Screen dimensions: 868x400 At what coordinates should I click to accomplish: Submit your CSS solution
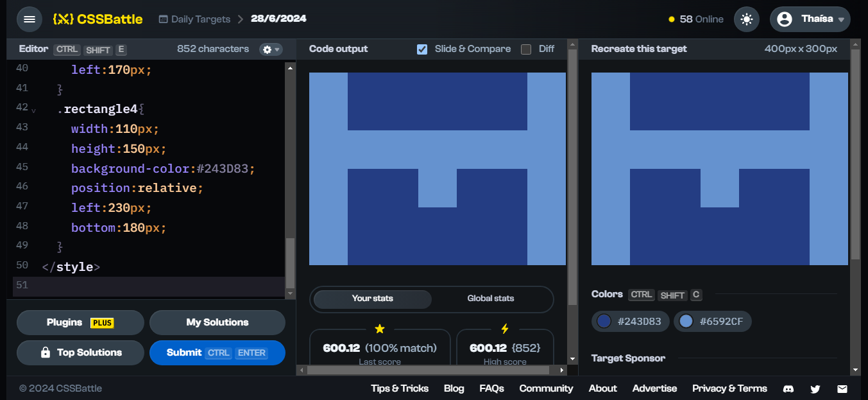click(217, 352)
